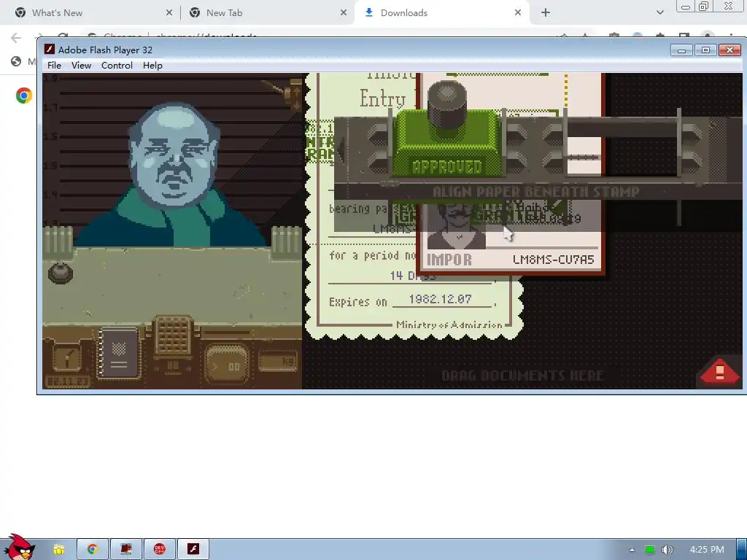Minimize the Adobe Flash Player window
The width and height of the screenshot is (747, 560).
click(681, 50)
